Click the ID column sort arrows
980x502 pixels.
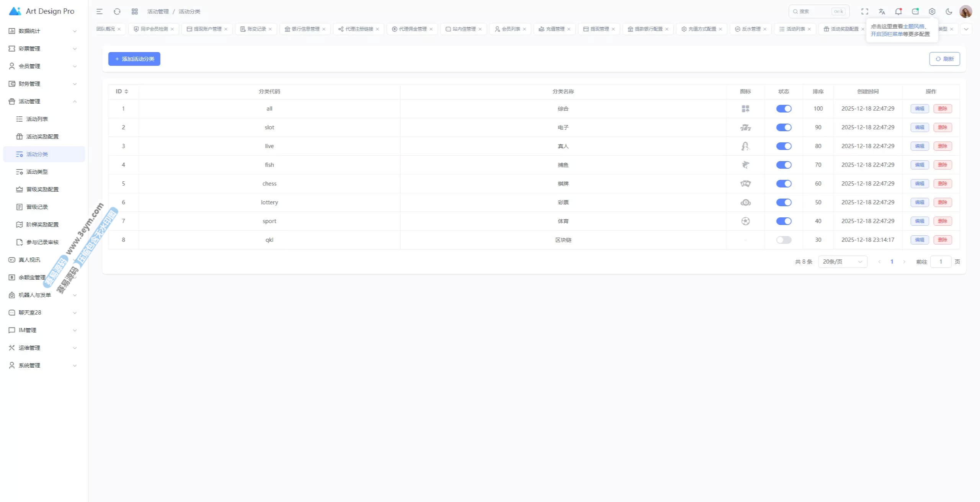click(126, 91)
